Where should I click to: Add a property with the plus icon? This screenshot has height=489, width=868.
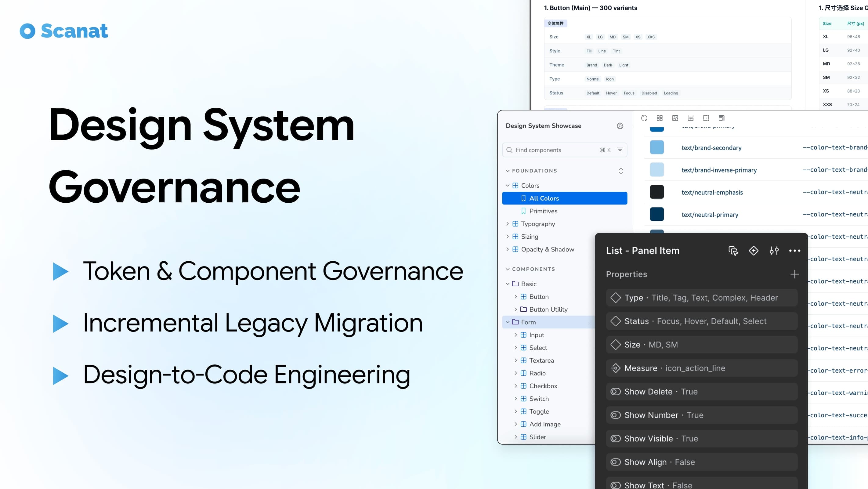(x=794, y=274)
